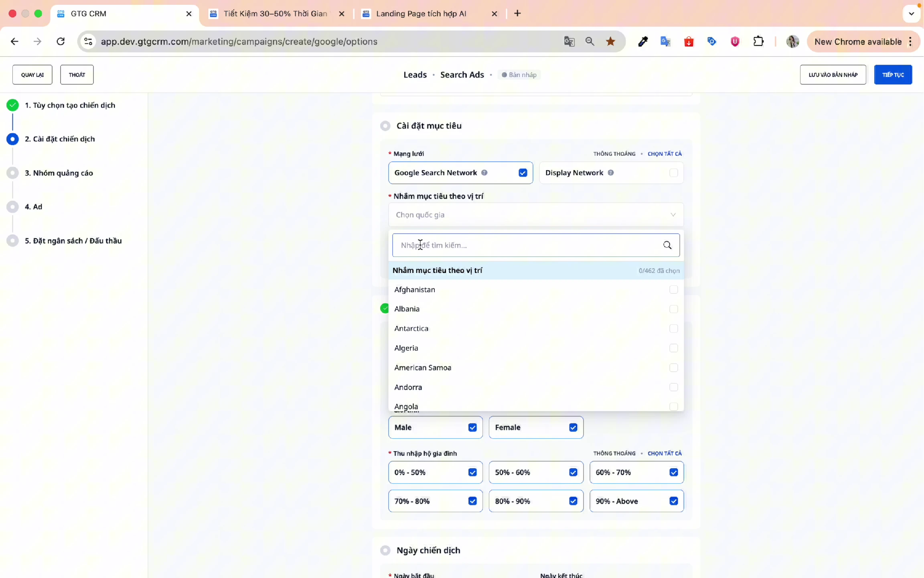924x578 pixels.
Task: Open the eyedropper color picker extension
Action: coord(642,41)
